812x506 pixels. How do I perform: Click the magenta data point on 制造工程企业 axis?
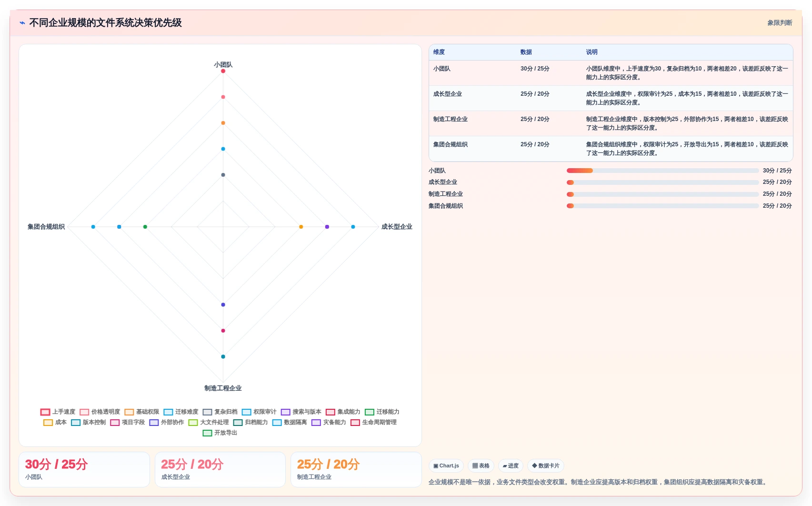point(223,331)
